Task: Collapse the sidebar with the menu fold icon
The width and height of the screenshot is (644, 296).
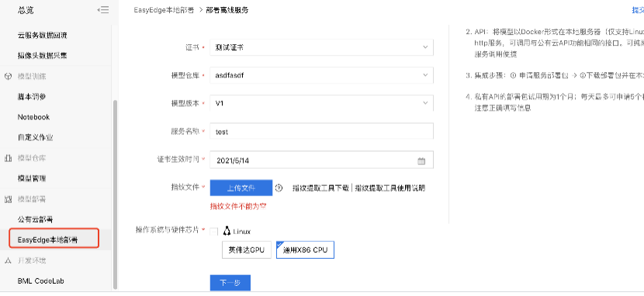Action: pyautogui.click(x=103, y=10)
